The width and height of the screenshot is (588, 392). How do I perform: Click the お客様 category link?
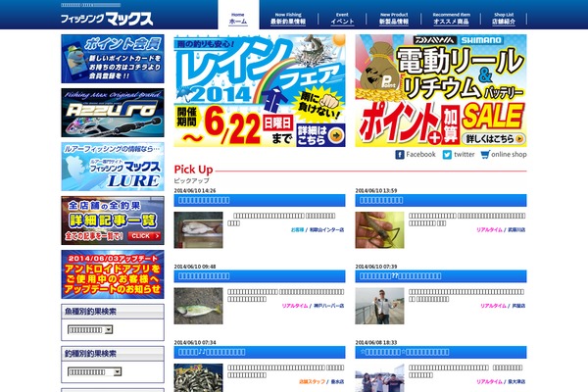point(297,230)
